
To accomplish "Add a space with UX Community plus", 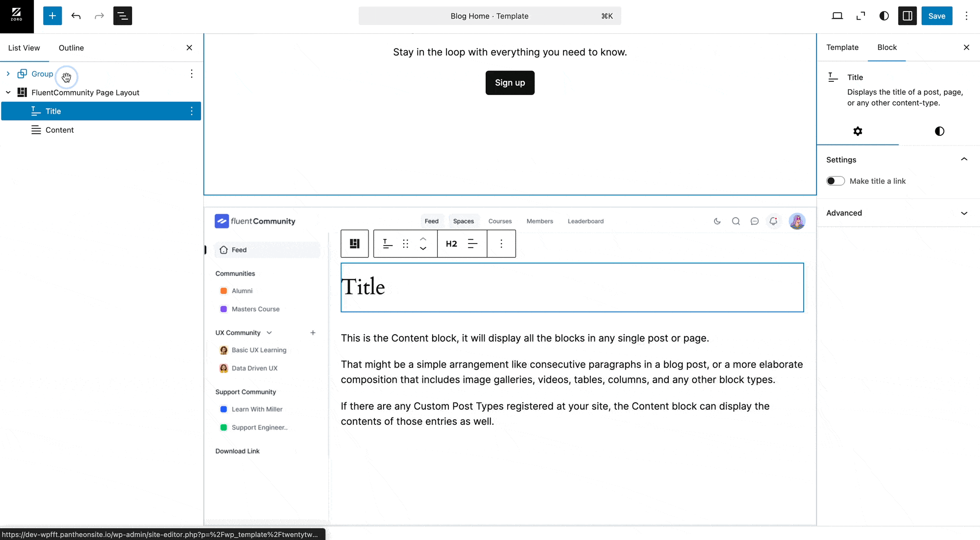I will coord(313,333).
